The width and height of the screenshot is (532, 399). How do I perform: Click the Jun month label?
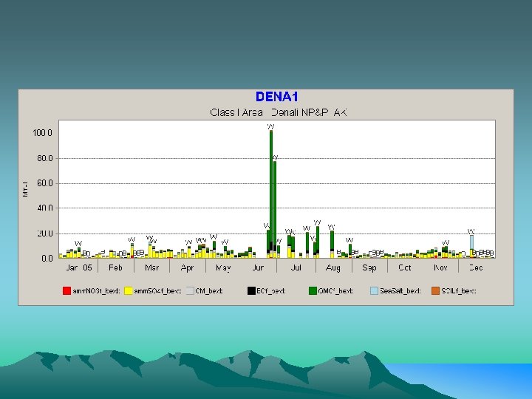coord(258,267)
